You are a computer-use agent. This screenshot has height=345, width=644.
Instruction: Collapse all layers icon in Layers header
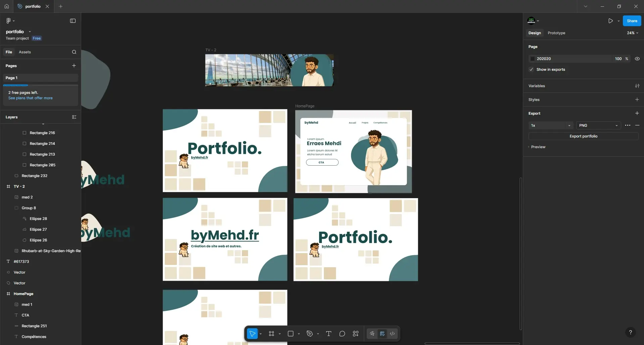coord(74,117)
